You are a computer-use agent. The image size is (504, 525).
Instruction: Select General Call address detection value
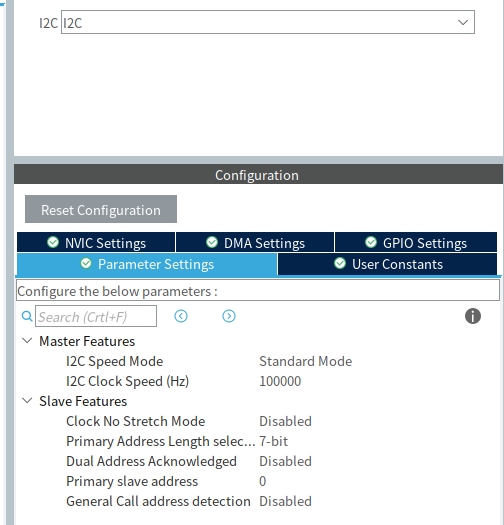(285, 501)
